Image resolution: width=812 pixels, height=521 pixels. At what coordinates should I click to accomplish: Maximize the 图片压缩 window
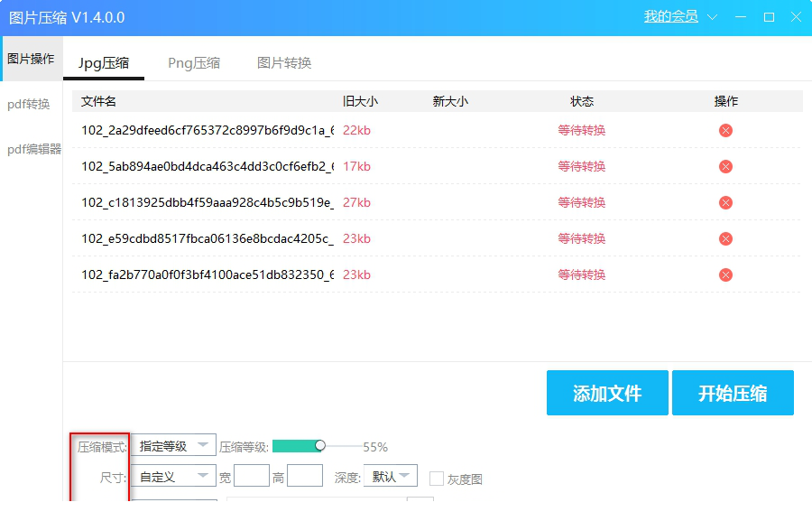(769, 17)
